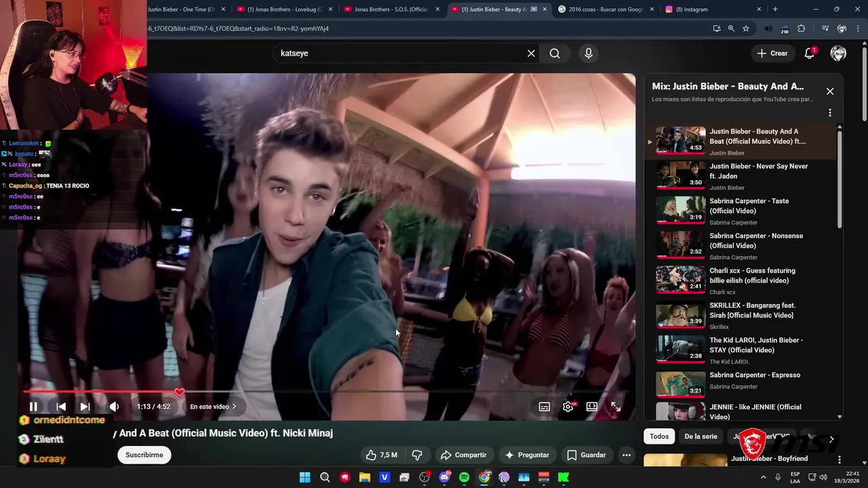
Task: Open Discord from the taskbar
Action: coord(444,477)
